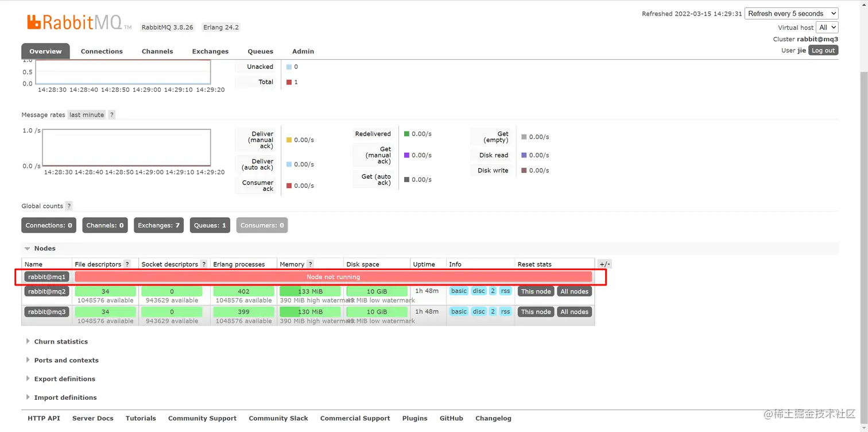Change the last minute rate range

point(87,115)
